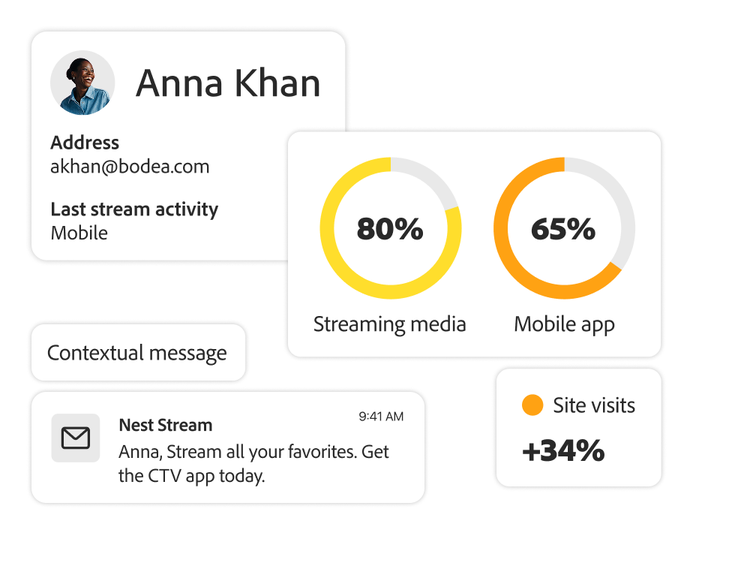Click the Last stream activity label
Viewport: 750px width, 563px height.
pos(134,209)
